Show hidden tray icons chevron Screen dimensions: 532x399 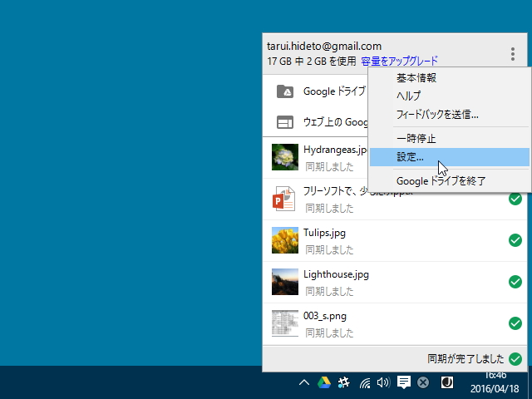pos(304,382)
